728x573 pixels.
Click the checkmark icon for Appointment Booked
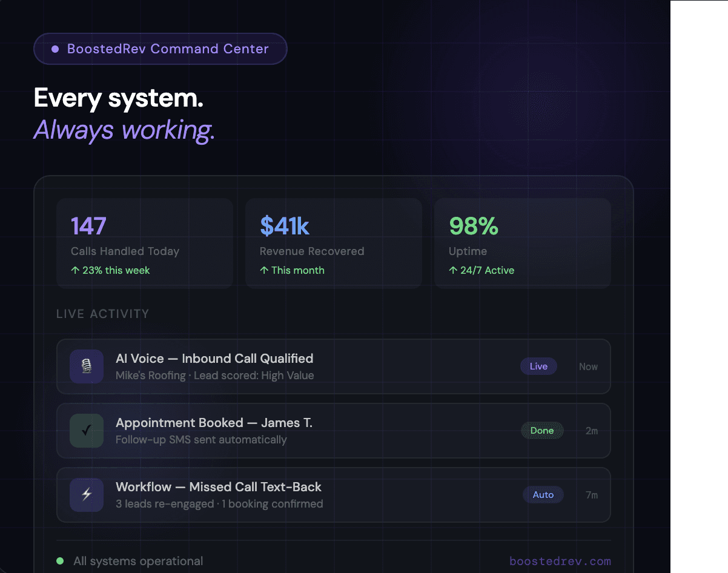[x=87, y=431]
